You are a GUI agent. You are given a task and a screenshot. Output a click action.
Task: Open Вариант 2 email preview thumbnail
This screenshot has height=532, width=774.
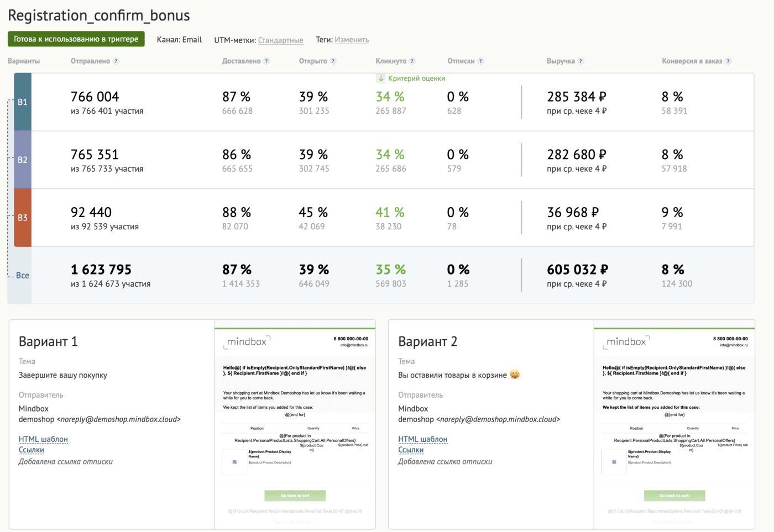[x=674, y=424]
